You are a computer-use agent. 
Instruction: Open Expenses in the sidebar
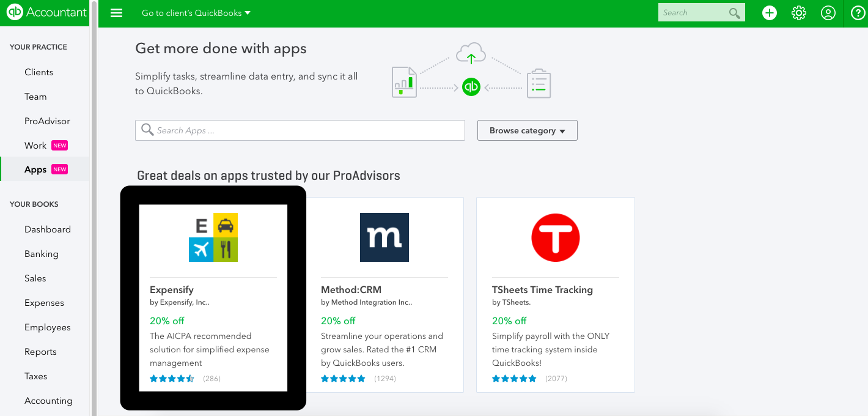click(44, 303)
